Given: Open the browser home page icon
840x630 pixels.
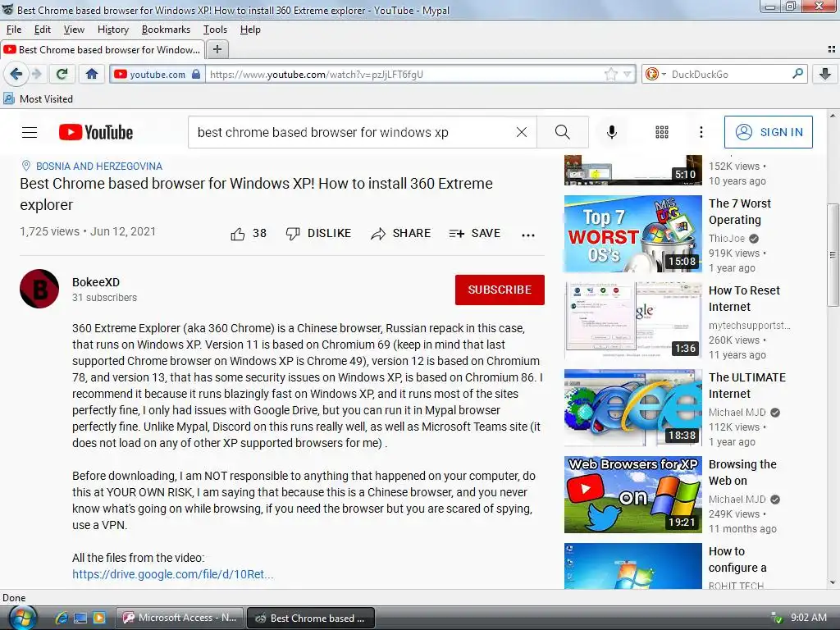Looking at the screenshot, I should 92,74.
